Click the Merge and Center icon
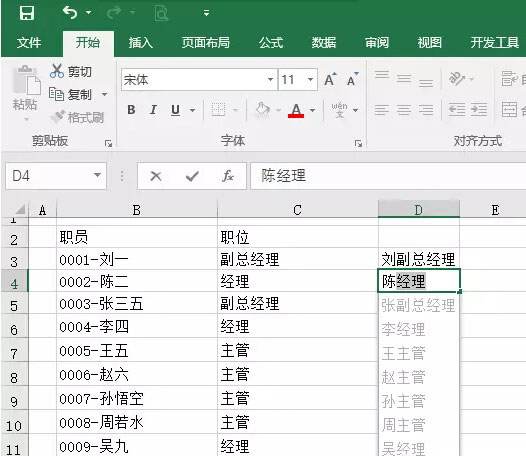 coord(510,109)
